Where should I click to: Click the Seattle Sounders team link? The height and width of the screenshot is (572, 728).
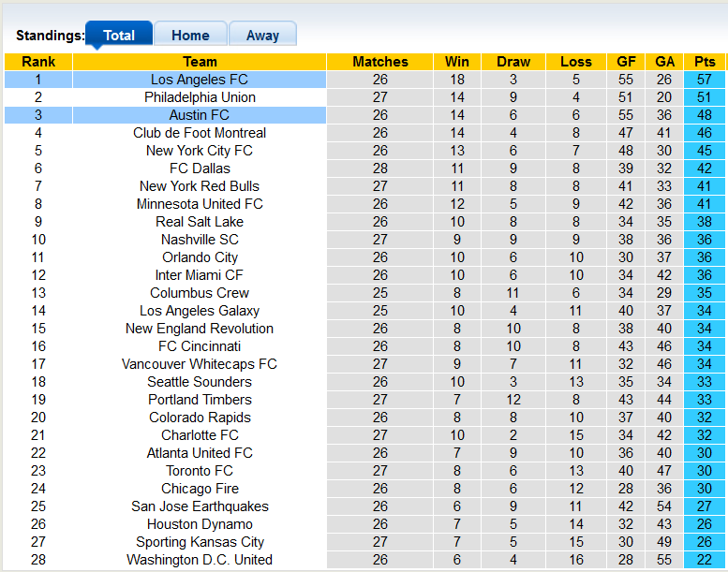click(x=200, y=382)
